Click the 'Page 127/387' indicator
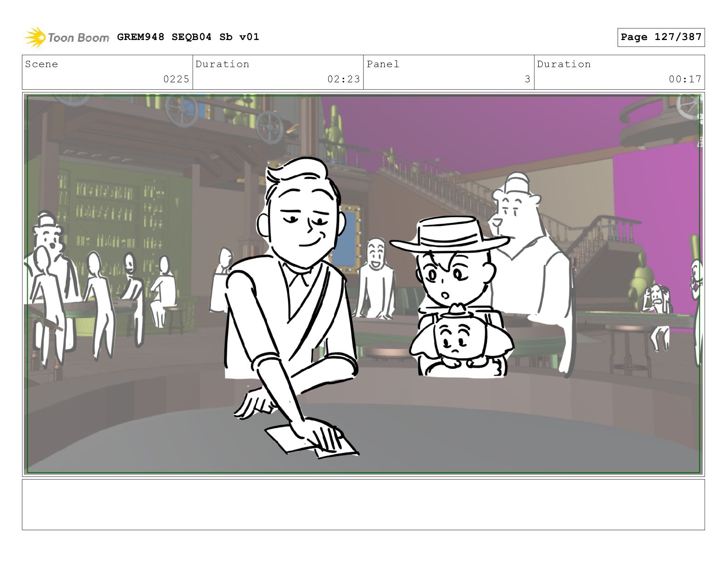This screenshot has width=728, height=563. pyautogui.click(x=661, y=37)
